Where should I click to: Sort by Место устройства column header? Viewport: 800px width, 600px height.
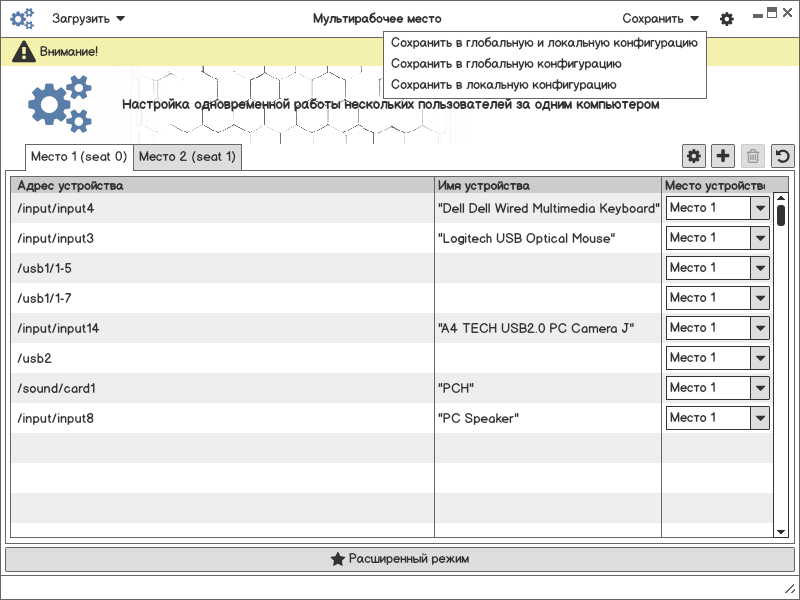pyautogui.click(x=716, y=186)
